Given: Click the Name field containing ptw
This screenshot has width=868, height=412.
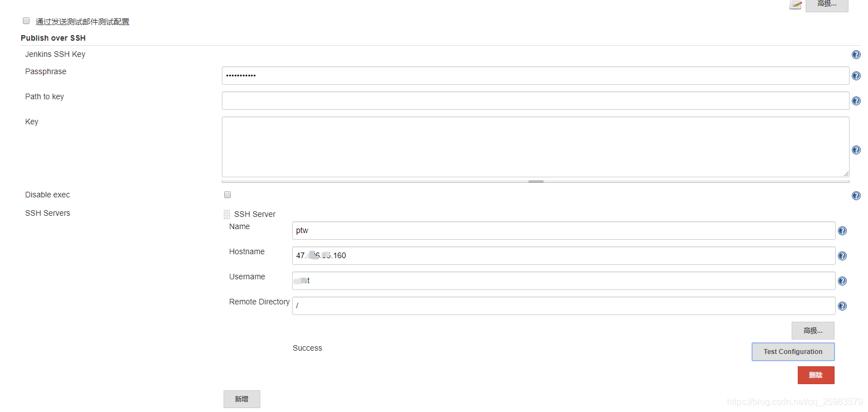Looking at the screenshot, I should point(564,231).
